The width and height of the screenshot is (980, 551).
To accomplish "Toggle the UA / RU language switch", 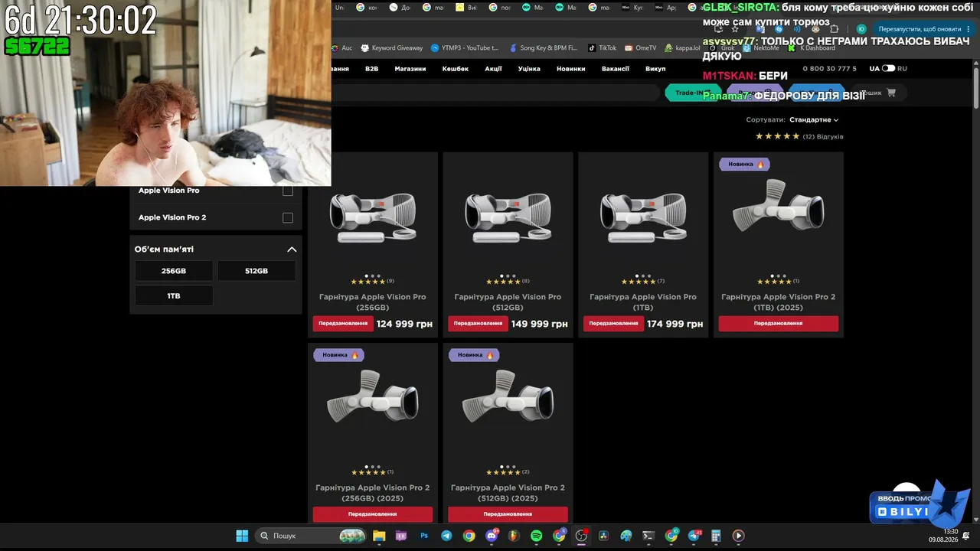I will pos(888,68).
